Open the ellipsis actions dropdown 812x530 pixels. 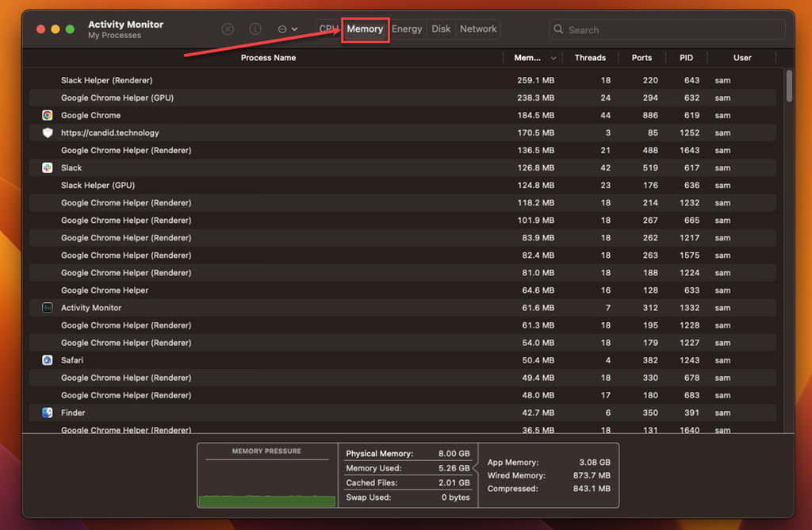point(287,29)
